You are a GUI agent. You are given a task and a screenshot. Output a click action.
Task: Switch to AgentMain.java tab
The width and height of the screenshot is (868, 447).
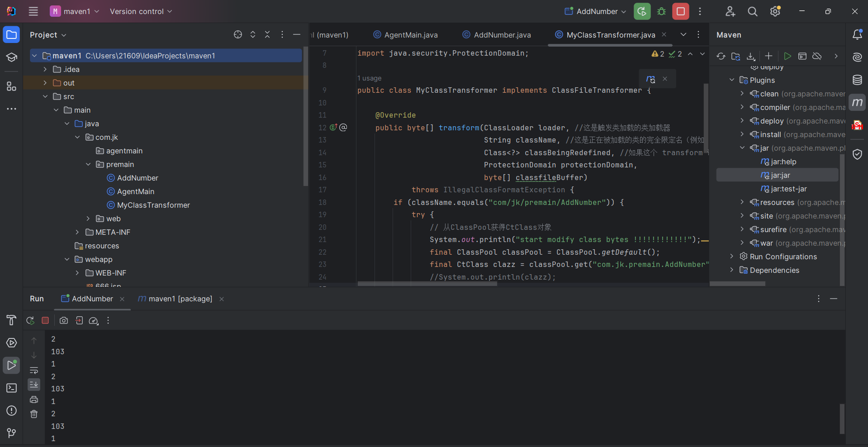[x=406, y=35]
